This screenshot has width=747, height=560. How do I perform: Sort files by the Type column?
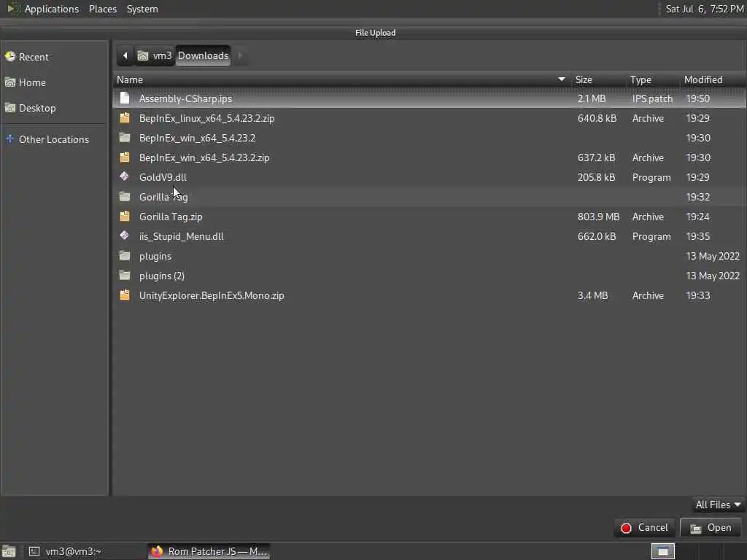[653, 79]
